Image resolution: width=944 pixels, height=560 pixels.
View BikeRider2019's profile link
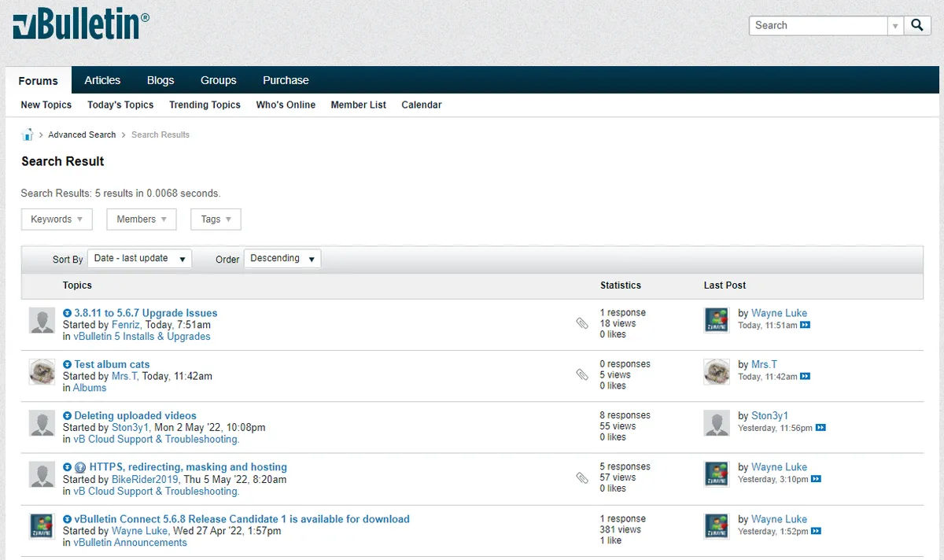(146, 479)
